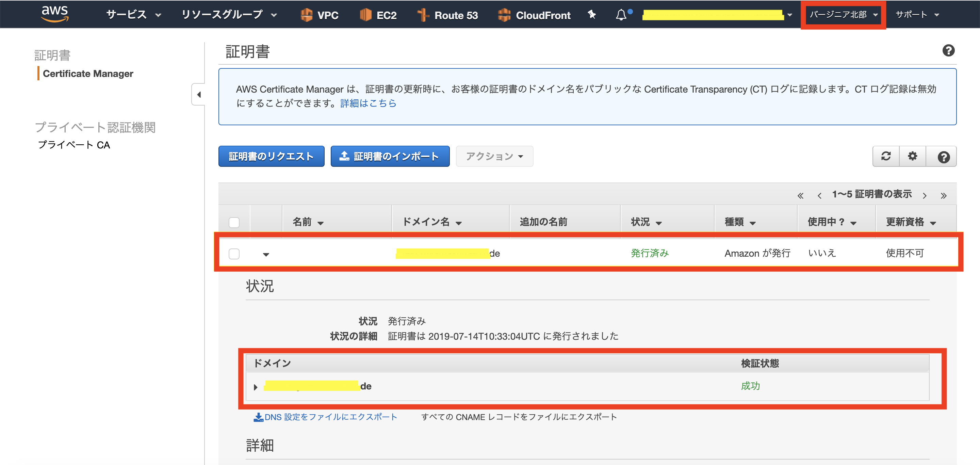The height and width of the screenshot is (465, 980).
Task: Click the DNS 設定をファイルにエクスポート link
Action: point(326,417)
